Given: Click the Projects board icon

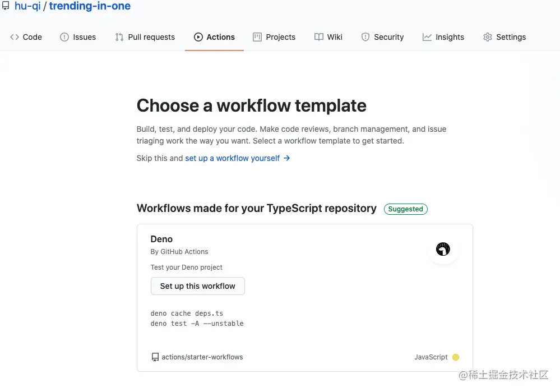Looking at the screenshot, I should pyautogui.click(x=257, y=37).
